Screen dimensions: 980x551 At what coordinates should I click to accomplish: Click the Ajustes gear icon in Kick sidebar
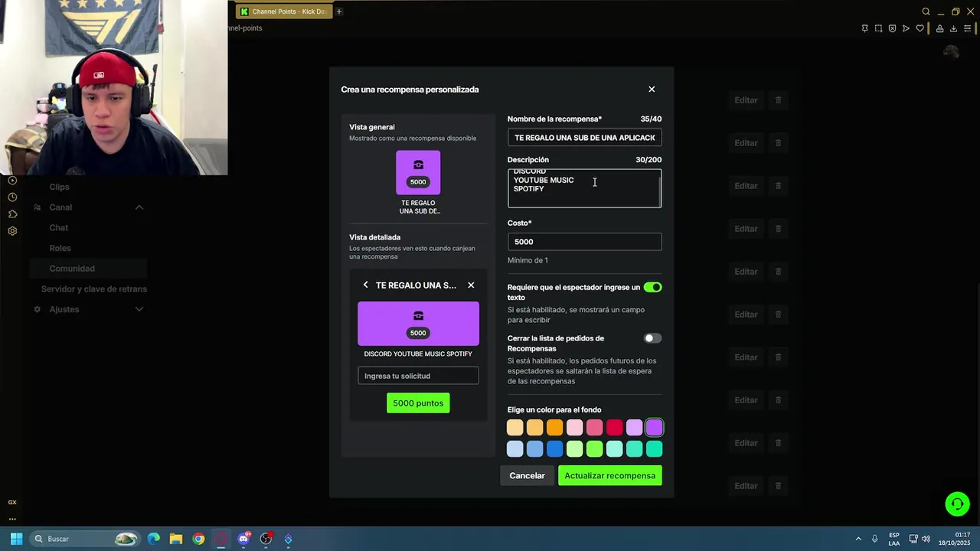click(37, 309)
